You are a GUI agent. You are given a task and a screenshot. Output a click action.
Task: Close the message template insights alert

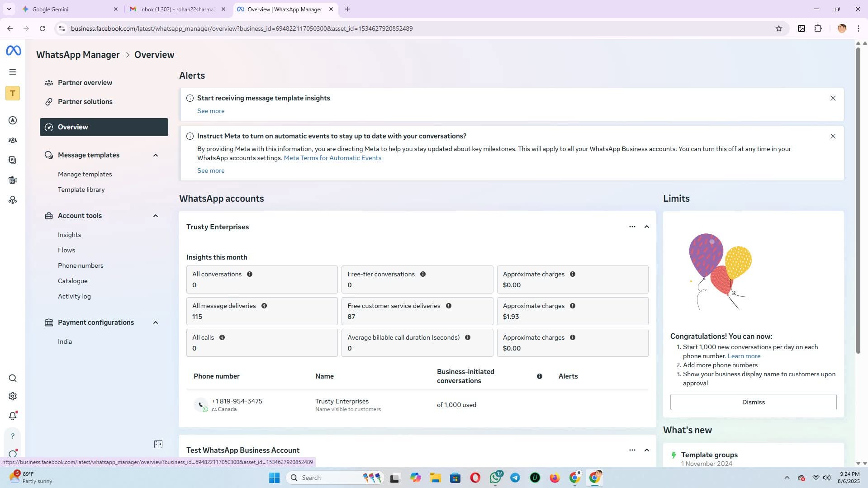point(833,98)
